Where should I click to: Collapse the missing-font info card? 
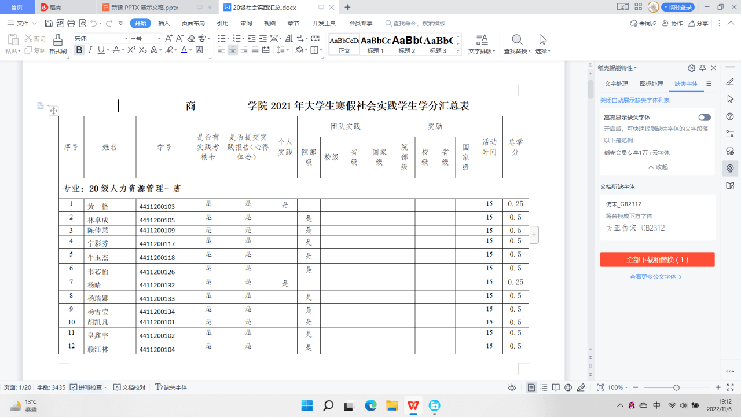coord(657,167)
